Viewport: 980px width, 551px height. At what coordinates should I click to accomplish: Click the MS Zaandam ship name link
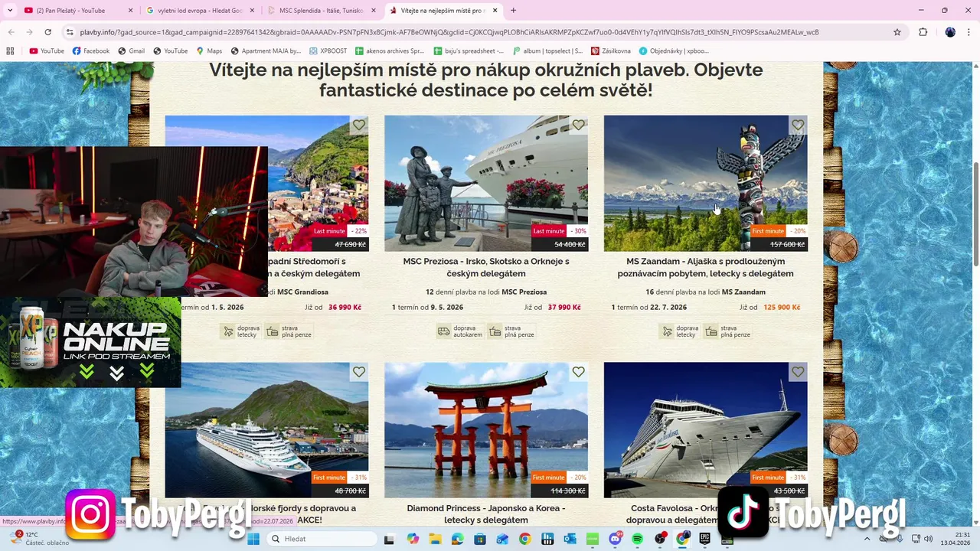743,292
